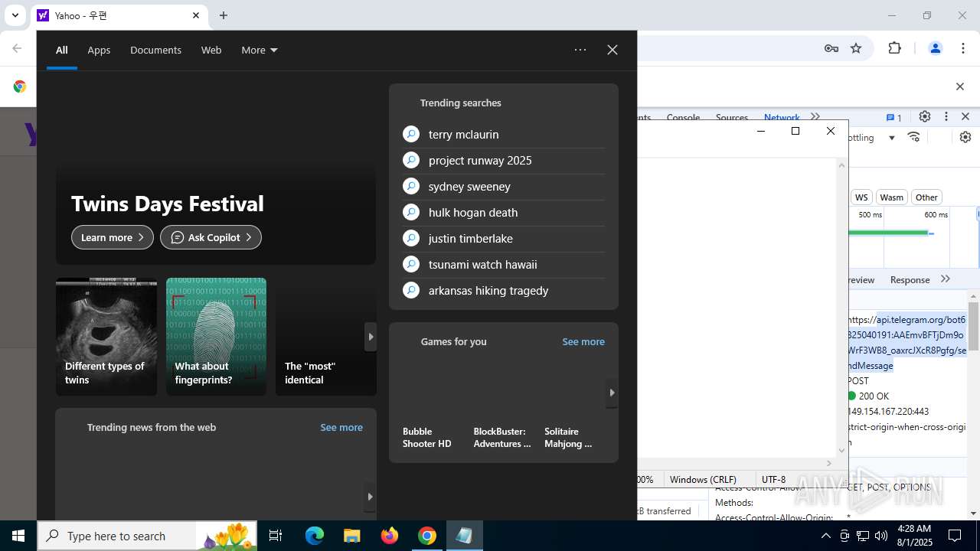Open What about fingerprints thumbnail

216,337
